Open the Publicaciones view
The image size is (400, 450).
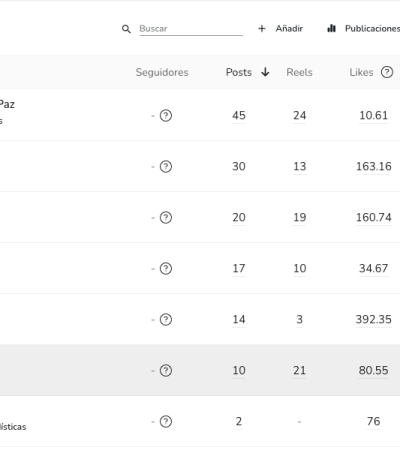(363, 29)
